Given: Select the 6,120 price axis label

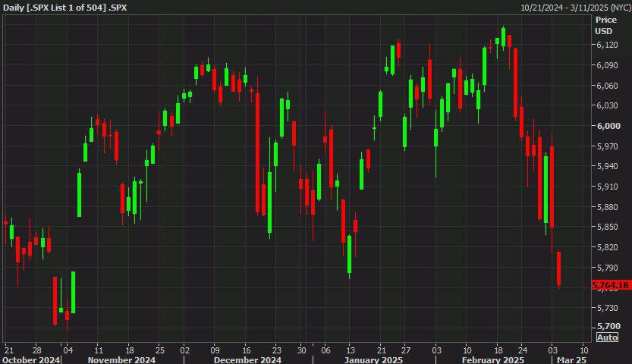Looking at the screenshot, I should pyautogui.click(x=607, y=45).
